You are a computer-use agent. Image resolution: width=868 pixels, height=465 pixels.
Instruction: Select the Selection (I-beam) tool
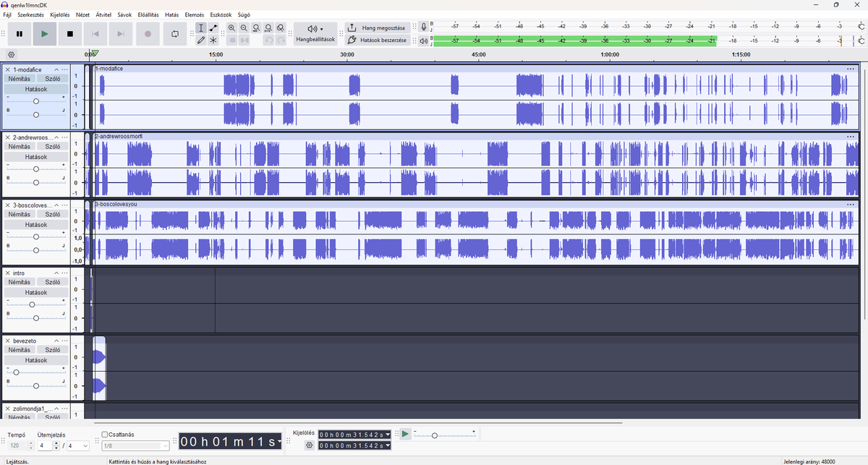(x=201, y=27)
